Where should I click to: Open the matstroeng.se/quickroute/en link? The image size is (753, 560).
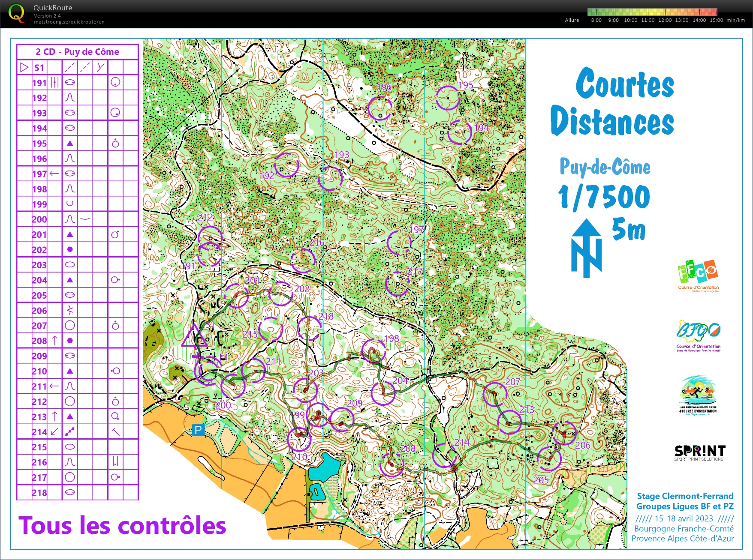pyautogui.click(x=69, y=22)
